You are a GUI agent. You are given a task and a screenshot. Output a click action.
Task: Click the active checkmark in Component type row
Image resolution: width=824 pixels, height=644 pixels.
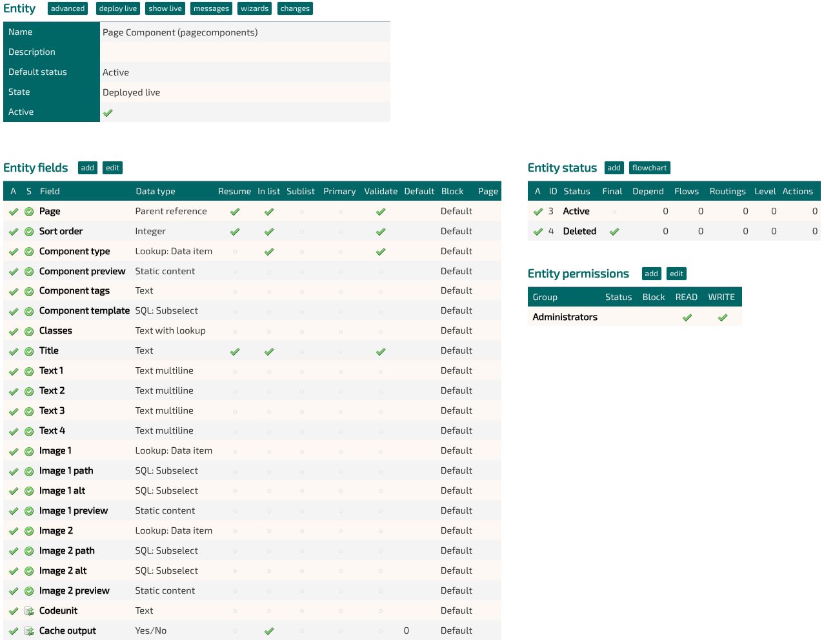coord(14,252)
